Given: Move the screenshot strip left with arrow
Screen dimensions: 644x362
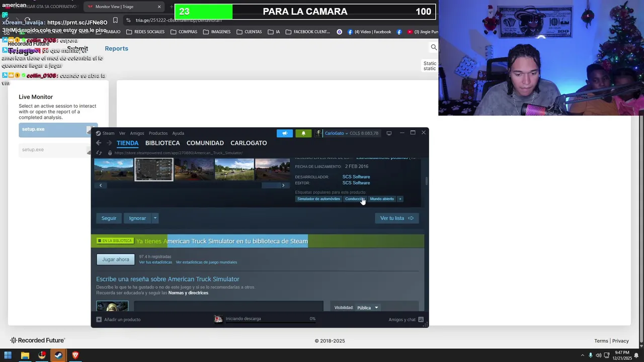Looking at the screenshot, I should tap(101, 185).
